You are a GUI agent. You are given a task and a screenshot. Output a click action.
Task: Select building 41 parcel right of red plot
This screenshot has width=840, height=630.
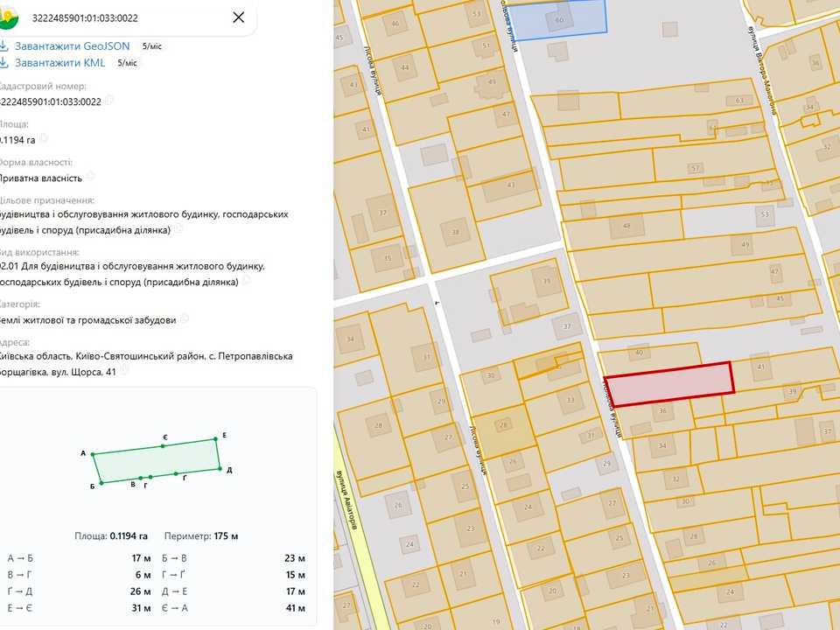pos(777,371)
